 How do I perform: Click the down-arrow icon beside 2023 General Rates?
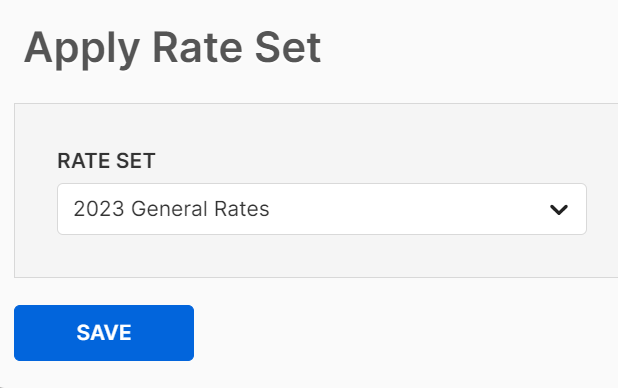click(559, 210)
